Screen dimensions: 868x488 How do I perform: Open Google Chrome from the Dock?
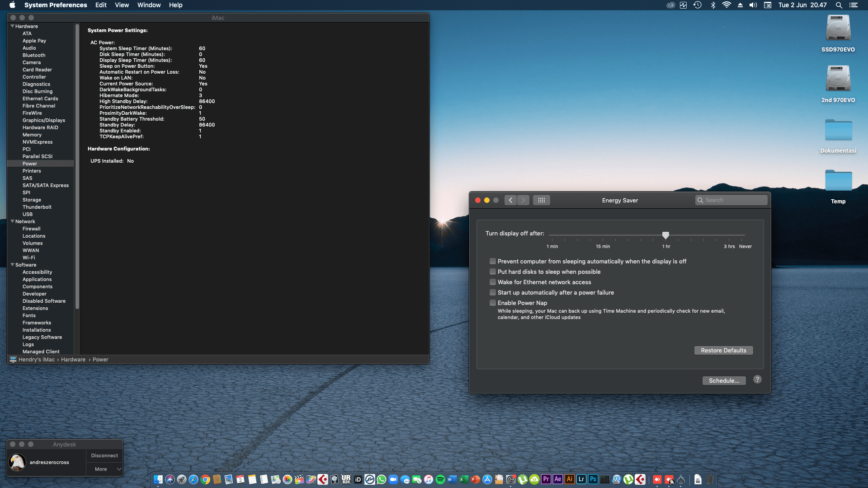tap(205, 479)
